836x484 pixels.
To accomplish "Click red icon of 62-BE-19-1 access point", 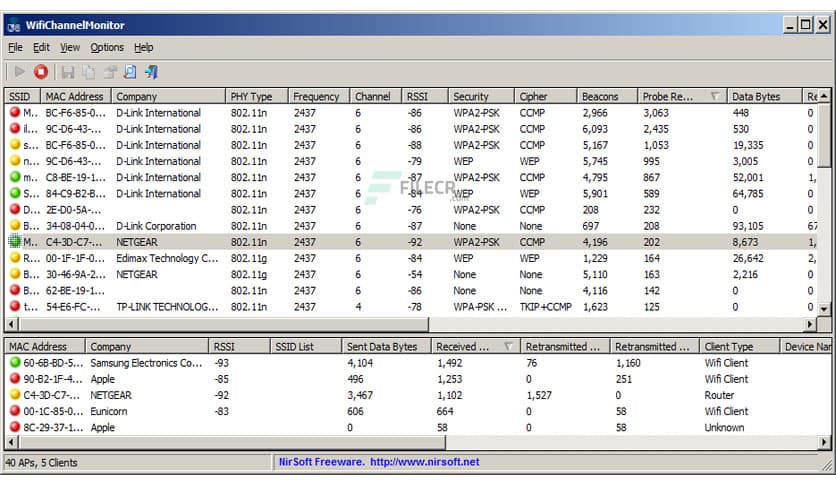I will pyautogui.click(x=15, y=290).
